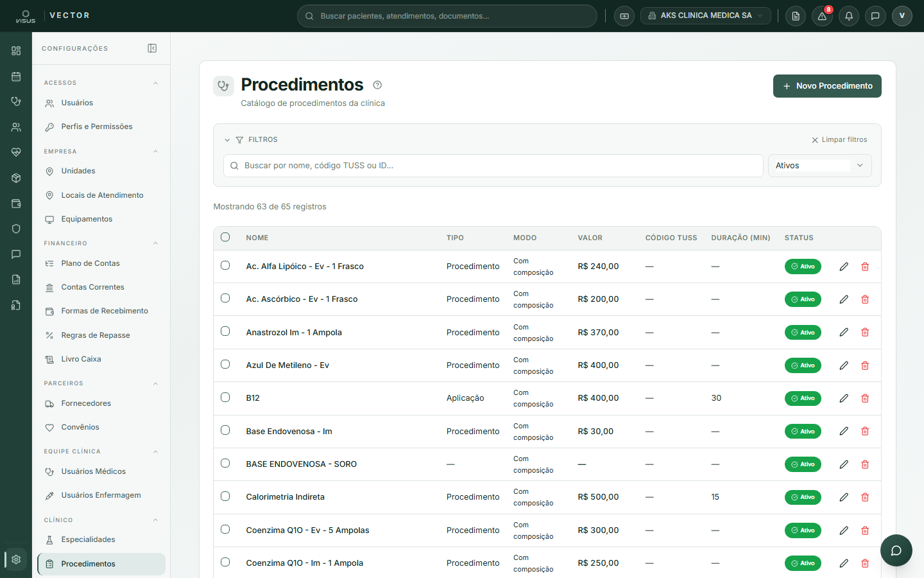Open the heart-pulse icon in left rail
The height and width of the screenshot is (578, 924).
pyautogui.click(x=16, y=152)
